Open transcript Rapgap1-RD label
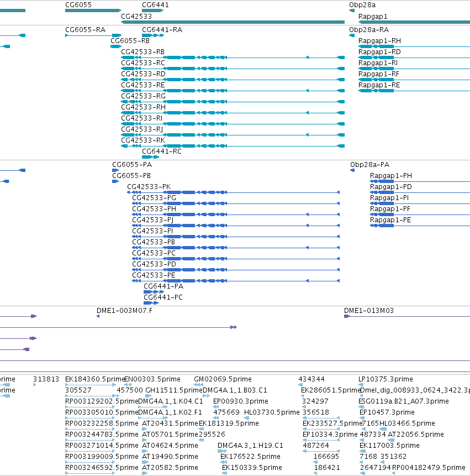This screenshot has width=470, height=476. coord(379,52)
